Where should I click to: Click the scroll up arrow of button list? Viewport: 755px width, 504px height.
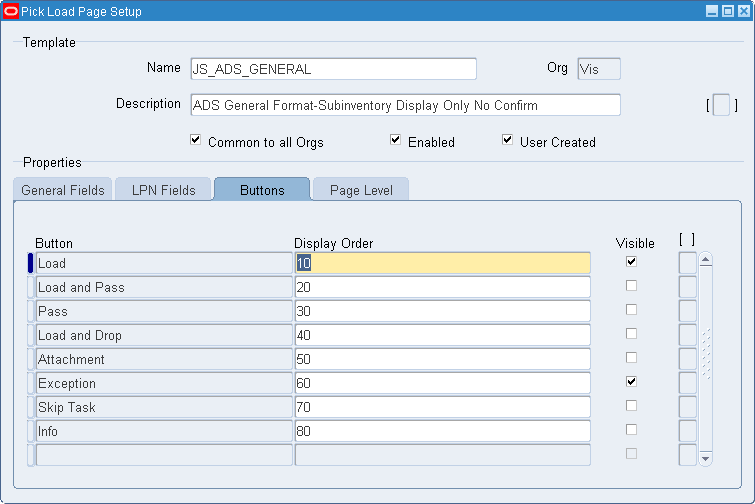tap(705, 260)
